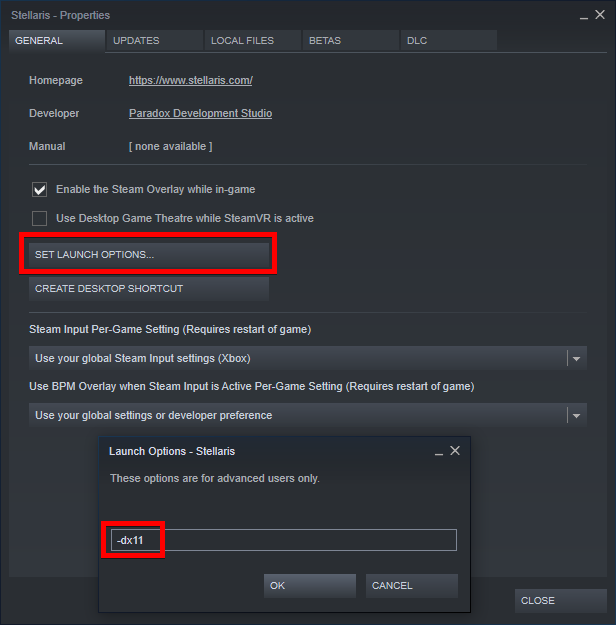Click the Set Launch Options button

coord(149,255)
